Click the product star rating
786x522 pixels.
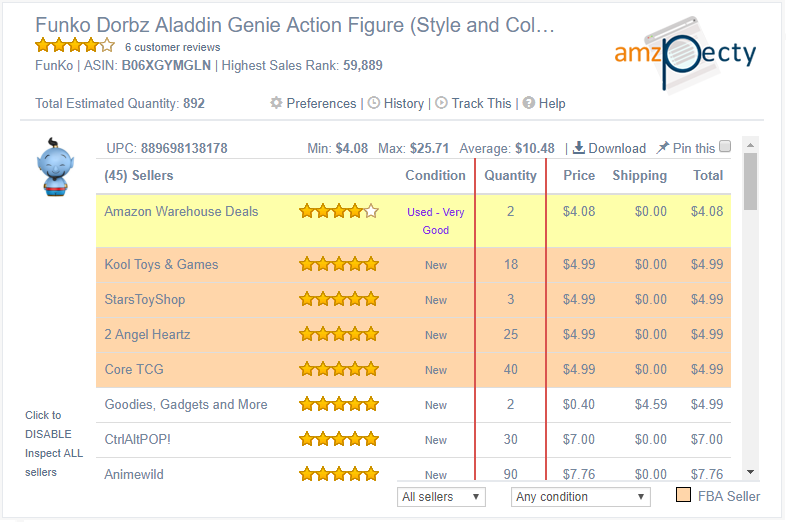(x=75, y=46)
